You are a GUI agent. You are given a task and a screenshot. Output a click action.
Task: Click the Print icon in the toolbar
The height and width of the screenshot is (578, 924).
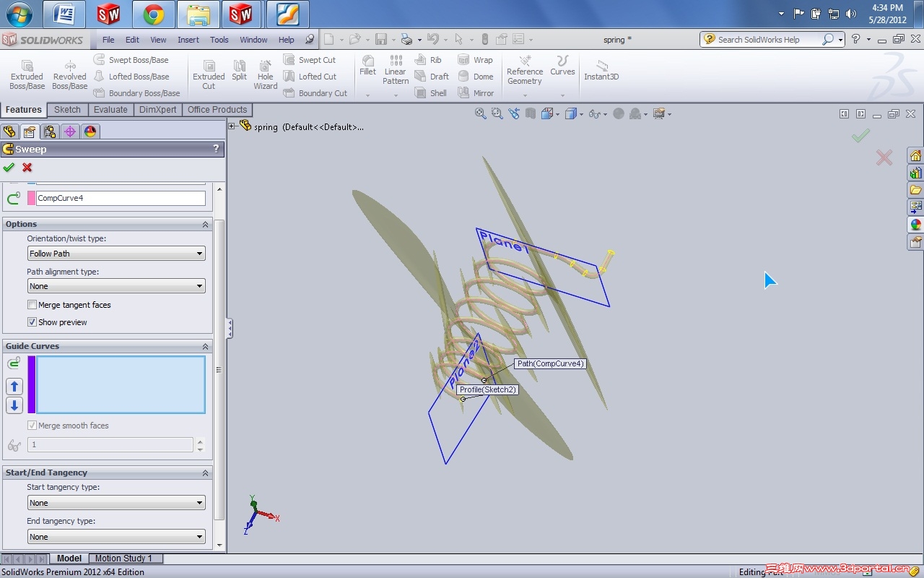tap(406, 39)
